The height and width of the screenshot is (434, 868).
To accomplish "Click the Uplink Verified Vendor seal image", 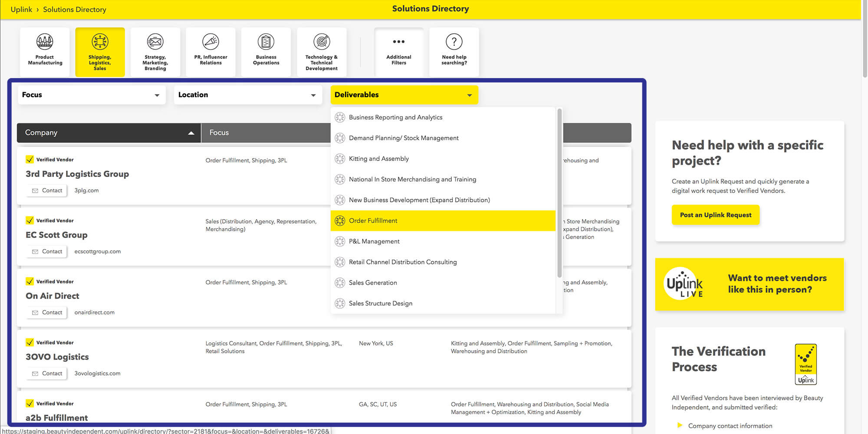I will point(806,364).
